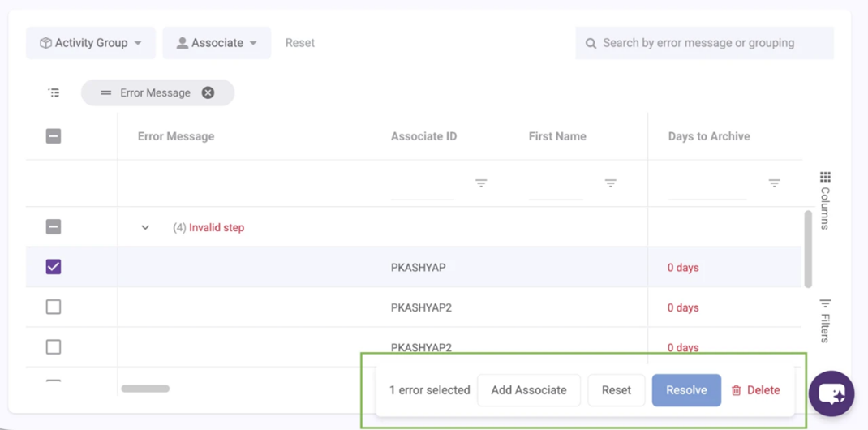Click the trash Delete button
This screenshot has width=868, height=430.
pos(755,390)
